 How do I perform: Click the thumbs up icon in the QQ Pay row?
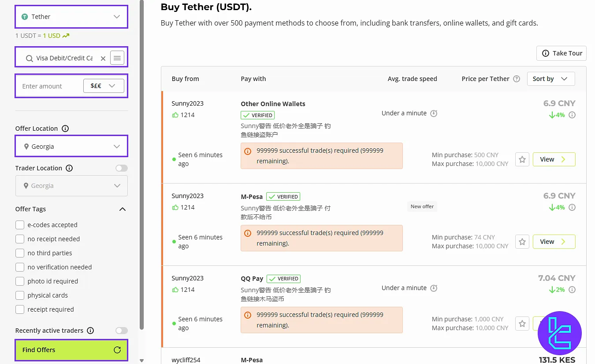(x=175, y=290)
